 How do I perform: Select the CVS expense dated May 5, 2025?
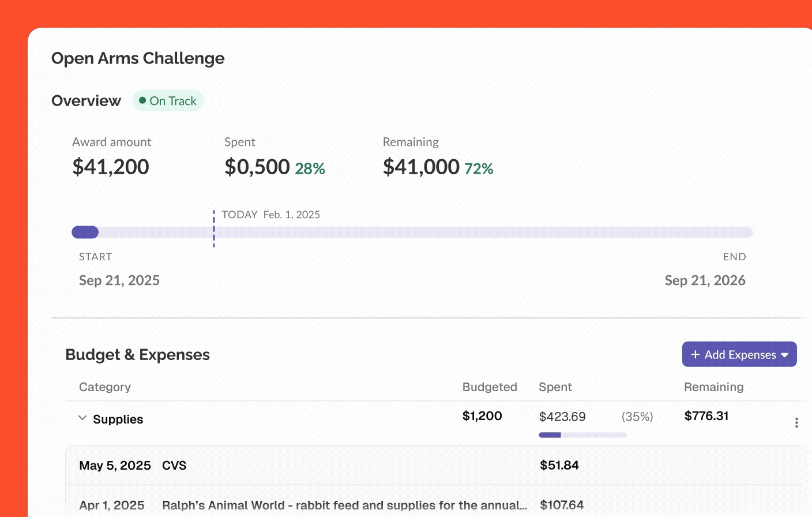tap(435, 466)
